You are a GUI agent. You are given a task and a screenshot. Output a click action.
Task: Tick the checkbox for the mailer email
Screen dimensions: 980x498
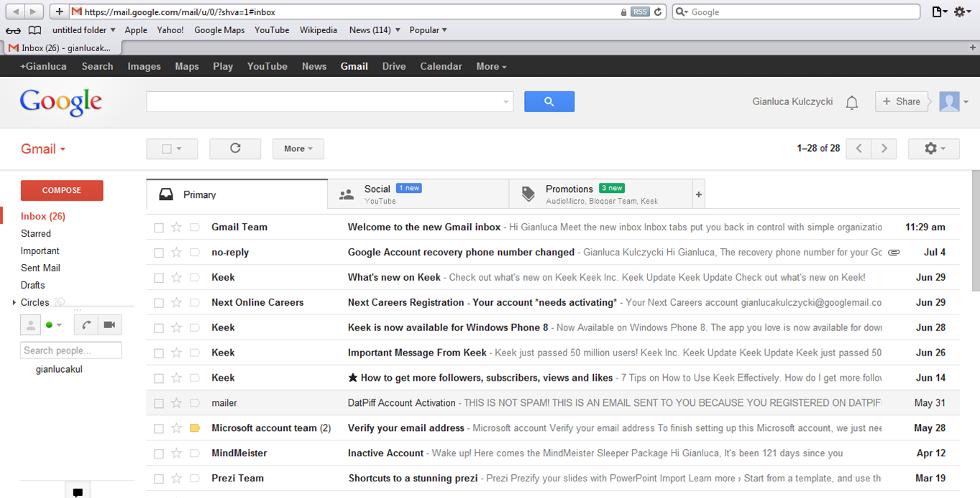[159, 404]
